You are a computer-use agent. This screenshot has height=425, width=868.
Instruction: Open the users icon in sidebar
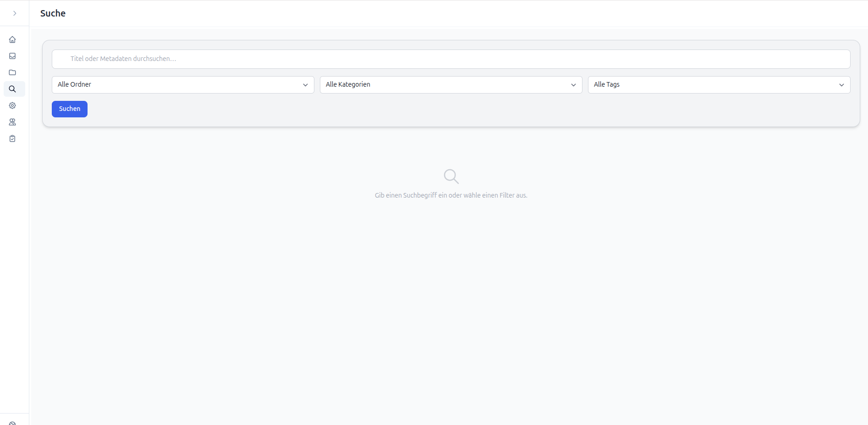pyautogui.click(x=12, y=122)
